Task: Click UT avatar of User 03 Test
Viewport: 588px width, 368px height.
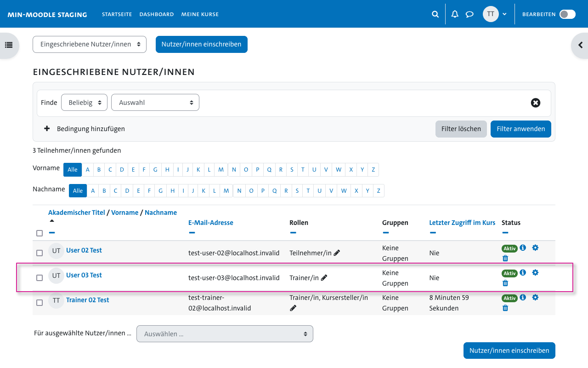Action: click(x=56, y=276)
